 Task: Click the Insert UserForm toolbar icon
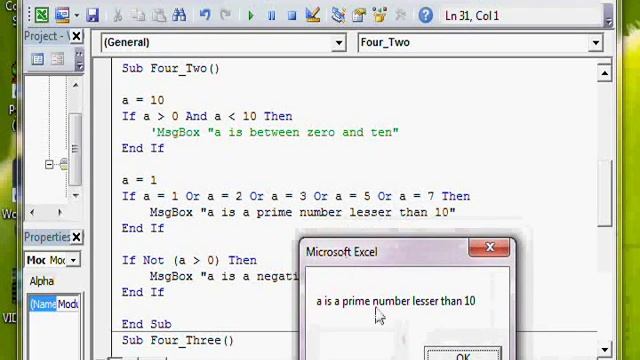pyautogui.click(x=62, y=16)
